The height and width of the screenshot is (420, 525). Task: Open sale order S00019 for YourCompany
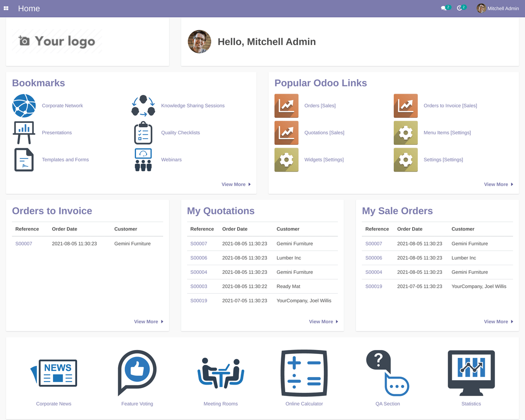point(374,286)
